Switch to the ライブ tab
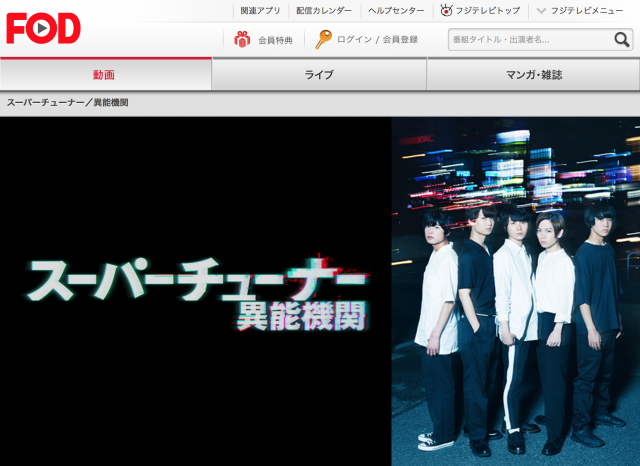This screenshot has width=640, height=466. point(319,74)
